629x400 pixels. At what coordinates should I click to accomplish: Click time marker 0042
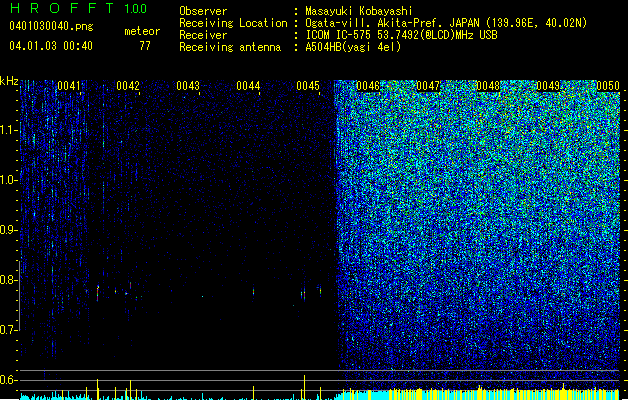[x=128, y=86]
